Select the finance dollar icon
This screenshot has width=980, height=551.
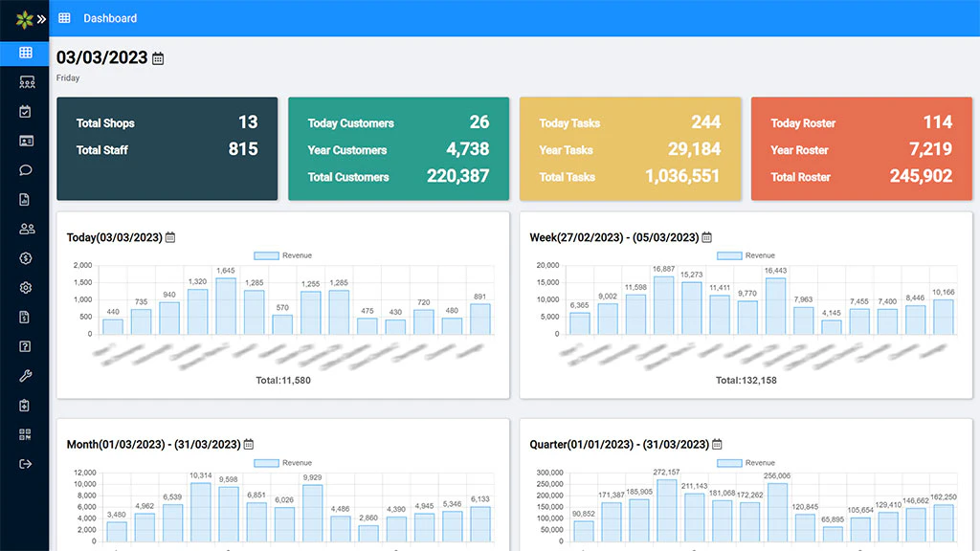click(x=25, y=257)
